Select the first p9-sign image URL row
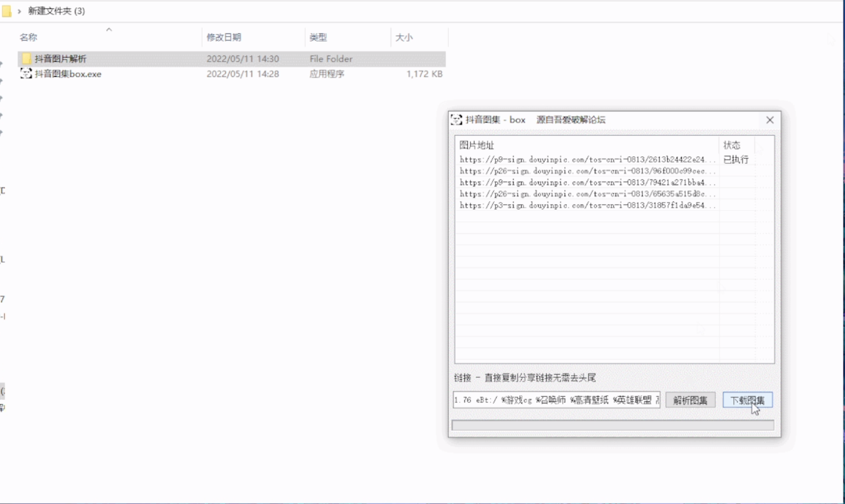845x504 pixels. [x=587, y=159]
